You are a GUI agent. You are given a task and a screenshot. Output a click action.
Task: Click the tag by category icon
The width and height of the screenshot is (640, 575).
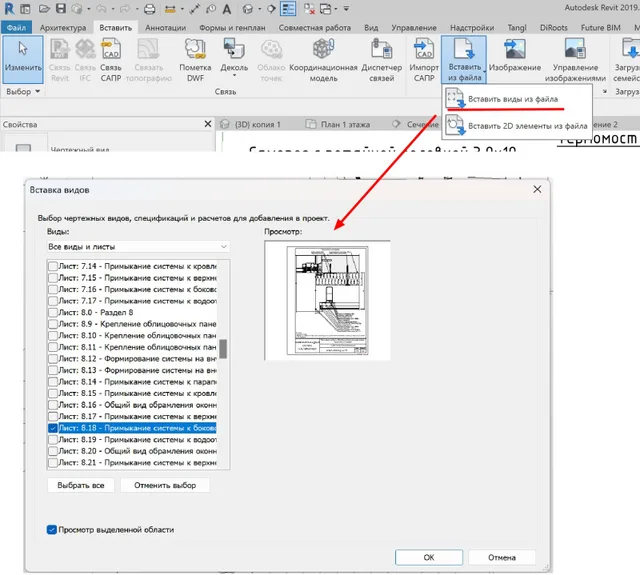coord(211,9)
